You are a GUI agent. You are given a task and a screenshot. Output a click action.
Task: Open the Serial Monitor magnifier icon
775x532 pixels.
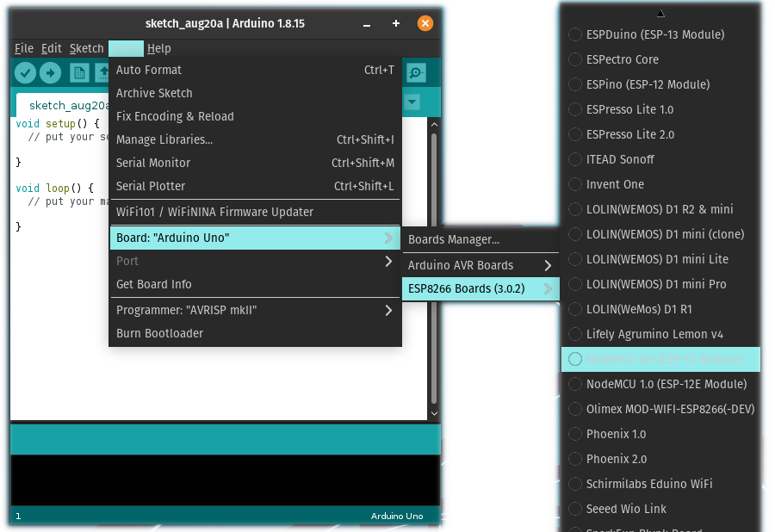[416, 72]
